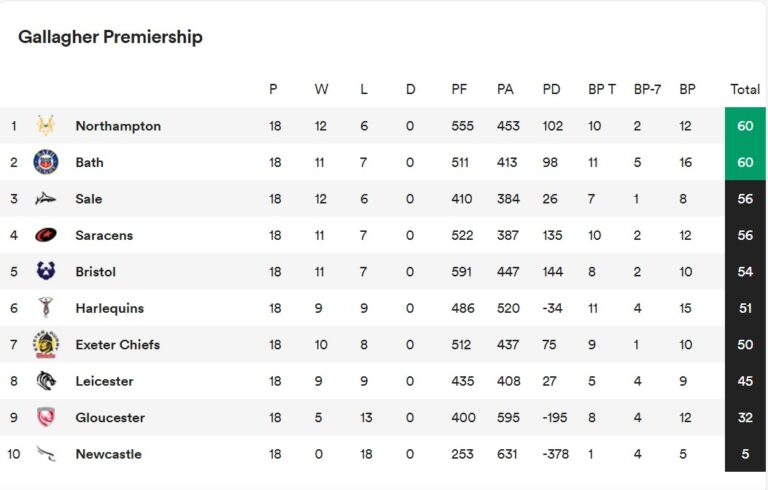Click the Bath Rugby crest icon

click(45, 162)
